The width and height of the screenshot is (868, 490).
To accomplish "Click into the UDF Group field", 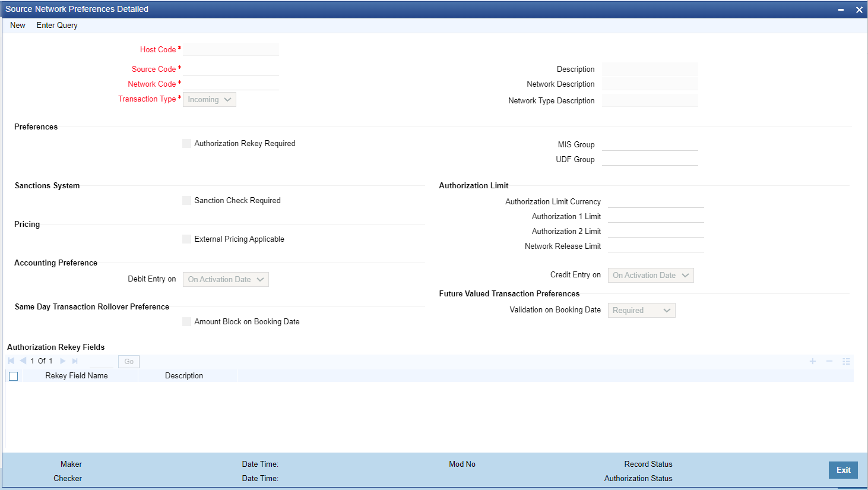I will 650,159.
